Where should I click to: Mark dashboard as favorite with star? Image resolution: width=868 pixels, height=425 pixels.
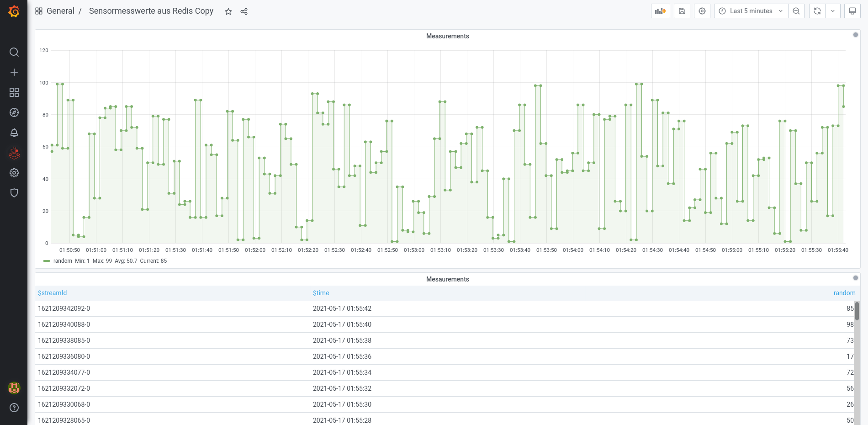(x=228, y=11)
